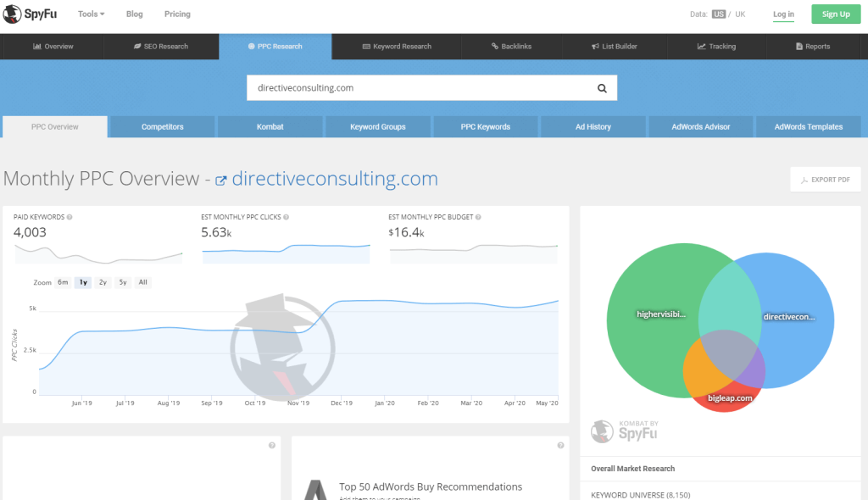The height and width of the screenshot is (500, 868).
Task: Set chart zoom to 5y
Action: pyautogui.click(x=123, y=282)
